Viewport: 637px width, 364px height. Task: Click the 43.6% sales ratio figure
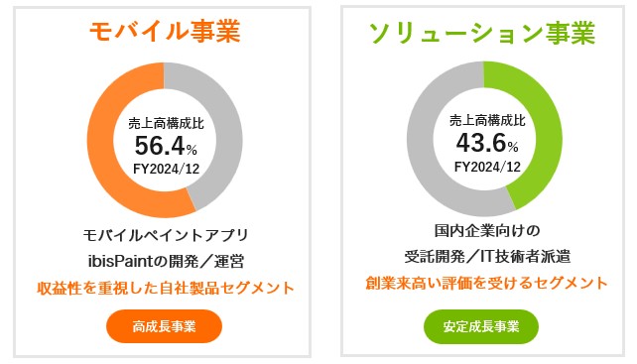[x=487, y=143]
